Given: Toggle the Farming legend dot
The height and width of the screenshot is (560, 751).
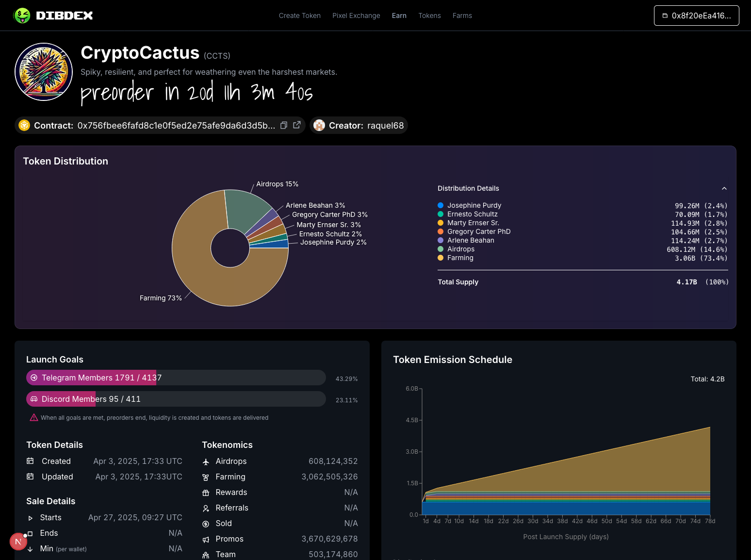Looking at the screenshot, I should tap(441, 258).
